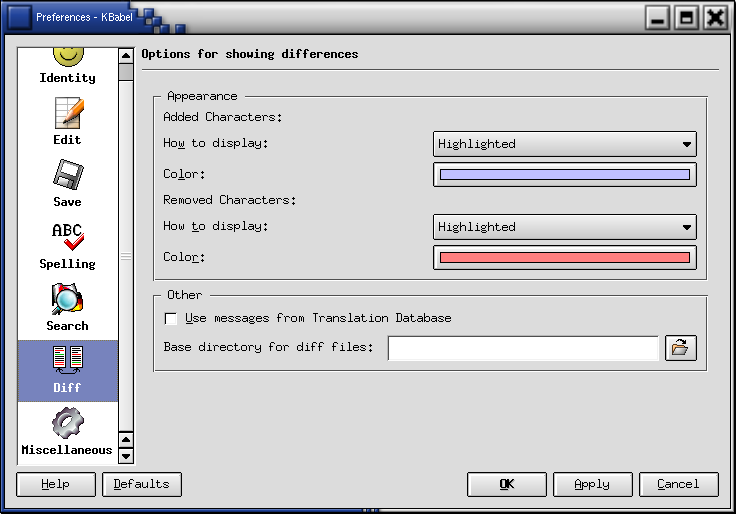This screenshot has width=736, height=514.
Task: Change the red Removed Characters color
Action: (564, 258)
